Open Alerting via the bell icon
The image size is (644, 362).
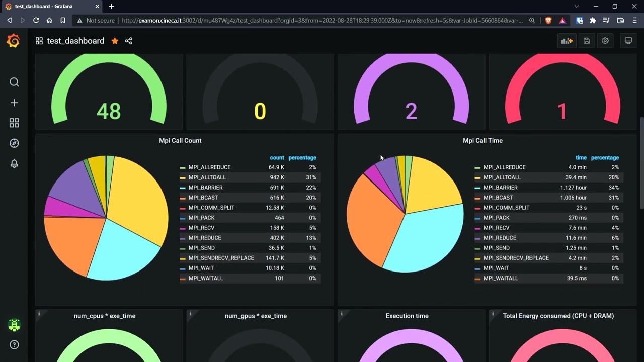pyautogui.click(x=14, y=163)
